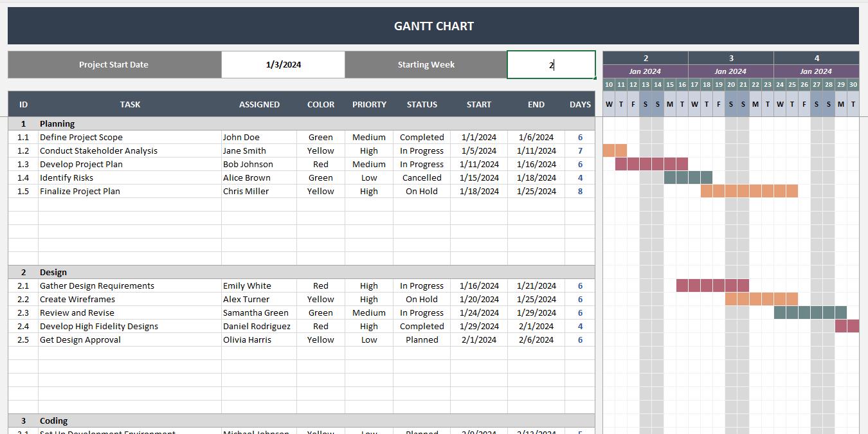This screenshot has height=434, width=868.
Task: Select task 'Create Wireframes'
Action: pos(130,299)
